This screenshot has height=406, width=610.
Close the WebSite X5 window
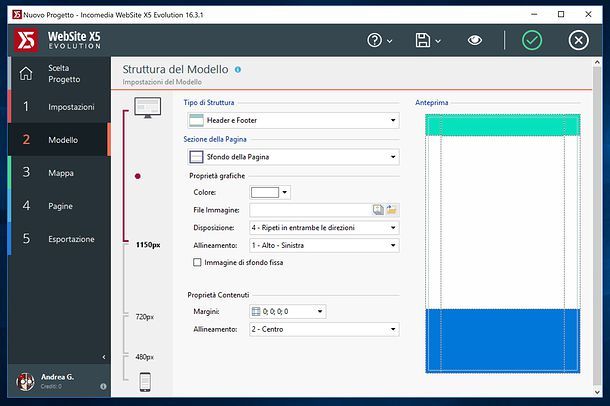pyautogui.click(x=588, y=14)
